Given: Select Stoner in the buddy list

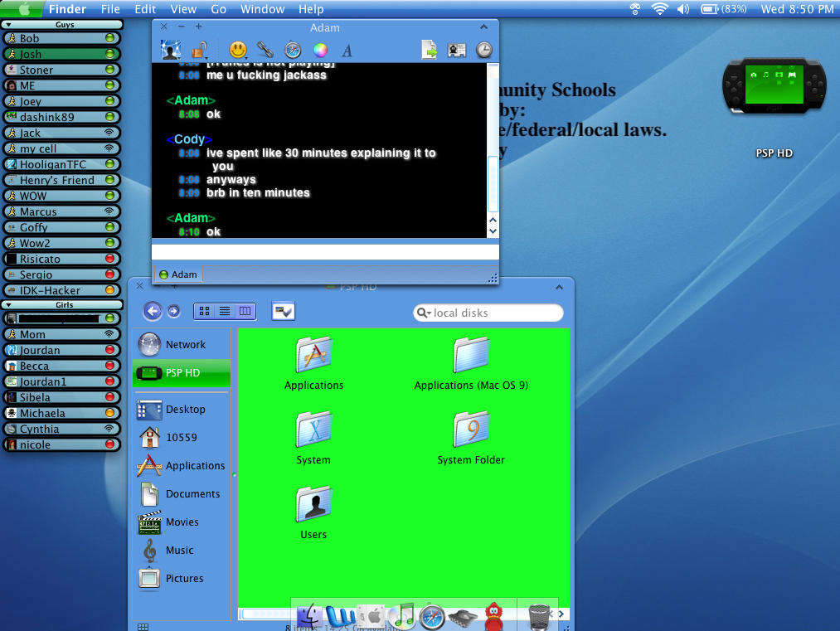Looking at the screenshot, I should click(x=61, y=70).
